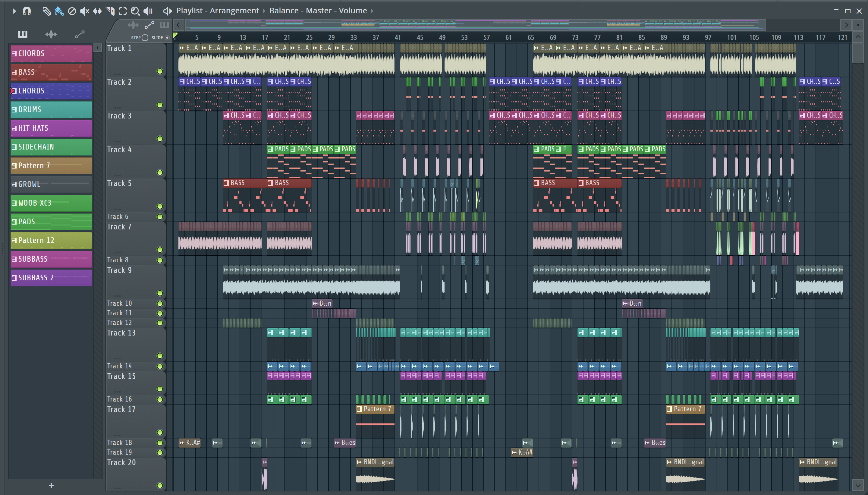This screenshot has width=868, height=495.
Task: Select the Delete tool
Action: [72, 11]
